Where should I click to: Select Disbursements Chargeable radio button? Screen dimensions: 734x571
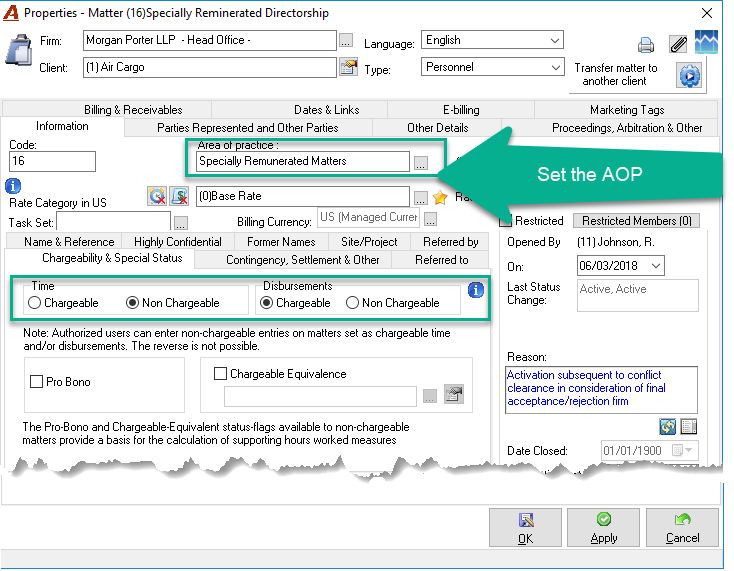266,303
